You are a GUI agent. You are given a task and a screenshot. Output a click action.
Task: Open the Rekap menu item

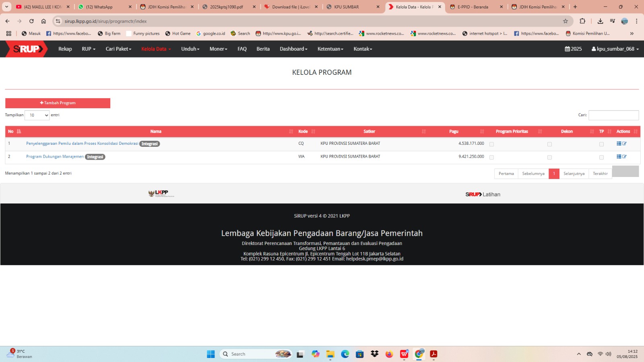pyautogui.click(x=65, y=49)
